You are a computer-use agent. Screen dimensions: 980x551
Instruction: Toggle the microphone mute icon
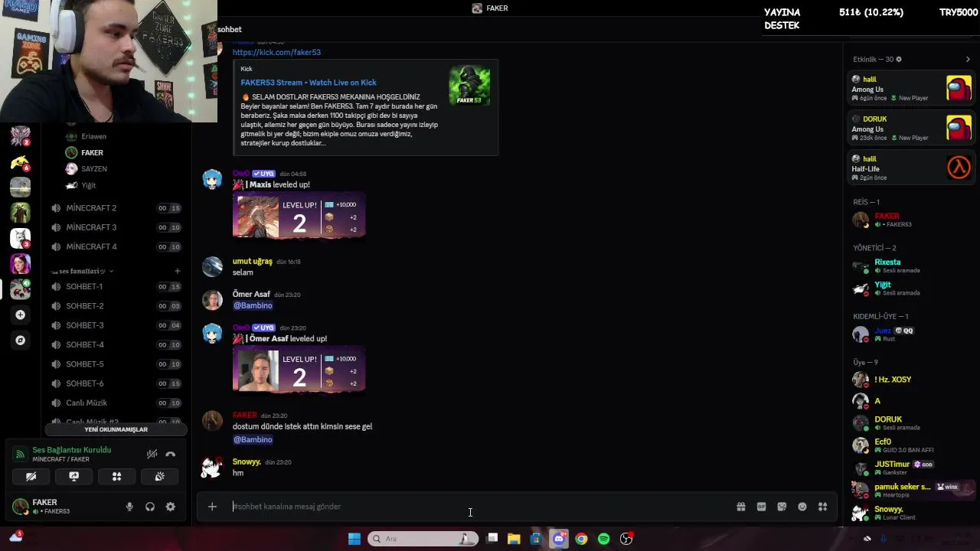click(129, 507)
